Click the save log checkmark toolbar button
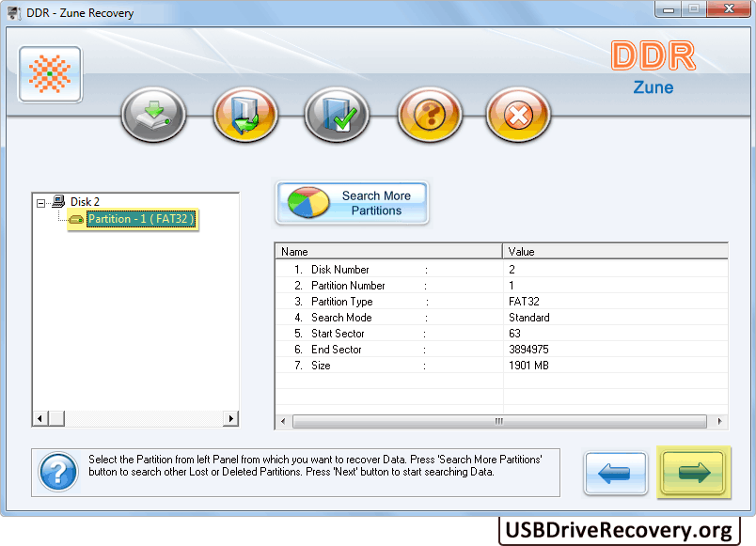Image resolution: width=756 pixels, height=546 pixels. pyautogui.click(x=337, y=115)
